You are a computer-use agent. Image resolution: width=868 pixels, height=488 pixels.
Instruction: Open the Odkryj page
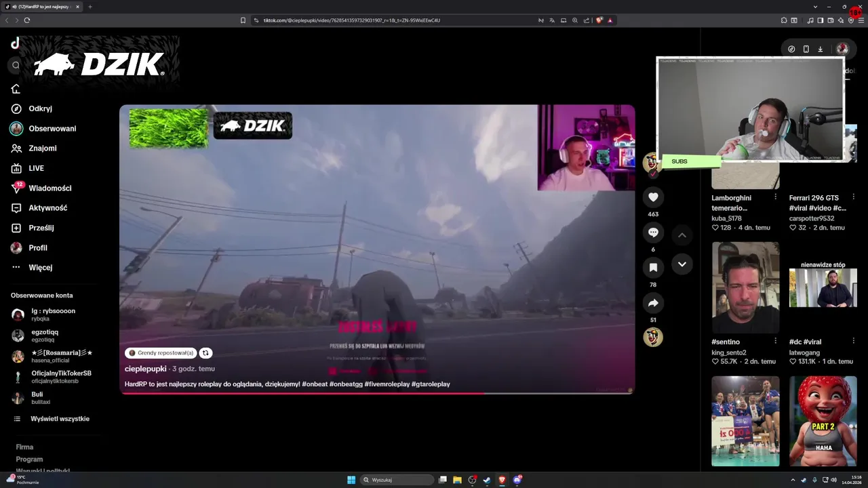pyautogui.click(x=41, y=108)
